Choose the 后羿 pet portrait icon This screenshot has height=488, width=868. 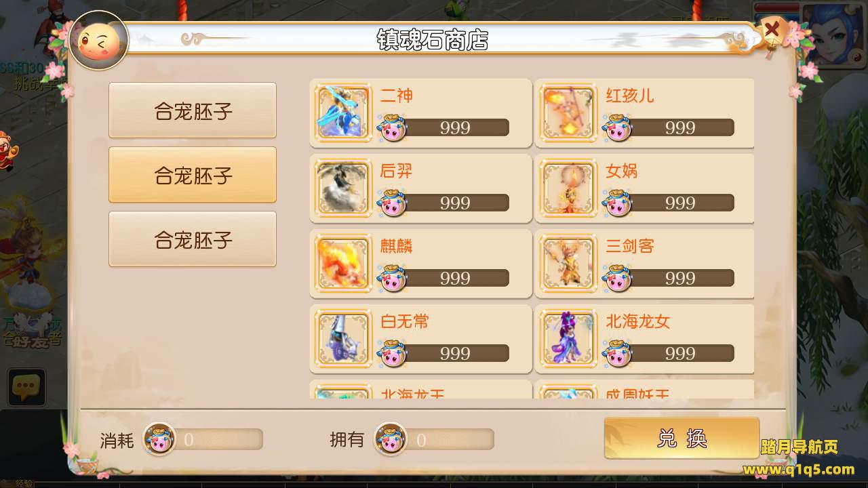coord(344,188)
